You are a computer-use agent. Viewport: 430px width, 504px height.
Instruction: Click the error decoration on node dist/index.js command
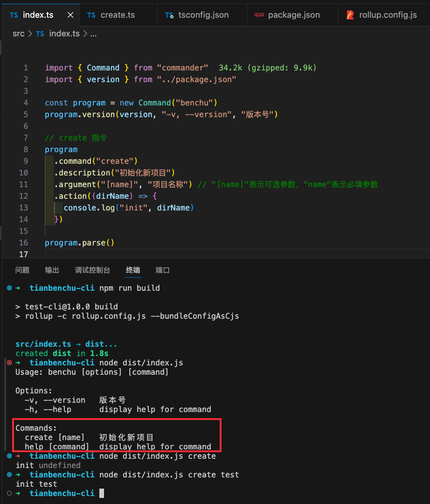coord(9,363)
